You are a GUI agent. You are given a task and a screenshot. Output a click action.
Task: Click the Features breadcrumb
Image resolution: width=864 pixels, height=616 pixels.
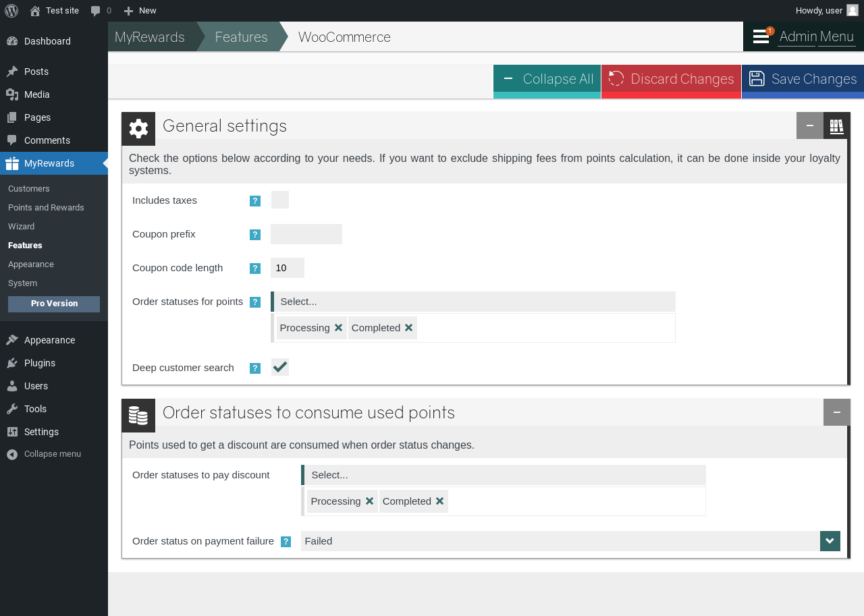pyautogui.click(x=242, y=37)
